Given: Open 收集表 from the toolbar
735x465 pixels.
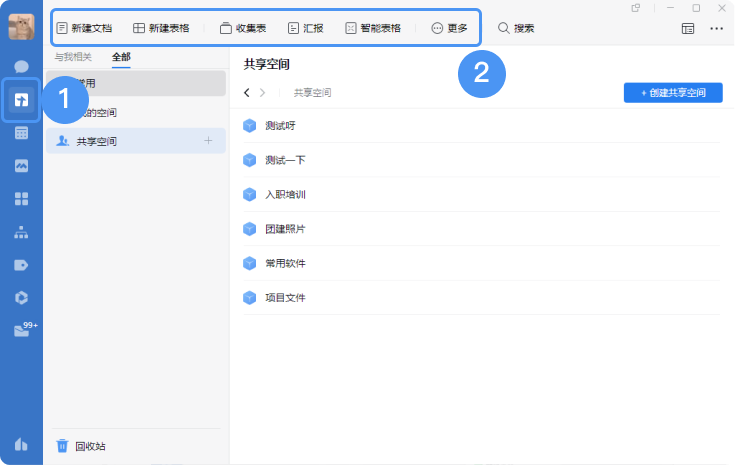Looking at the screenshot, I should [243, 28].
